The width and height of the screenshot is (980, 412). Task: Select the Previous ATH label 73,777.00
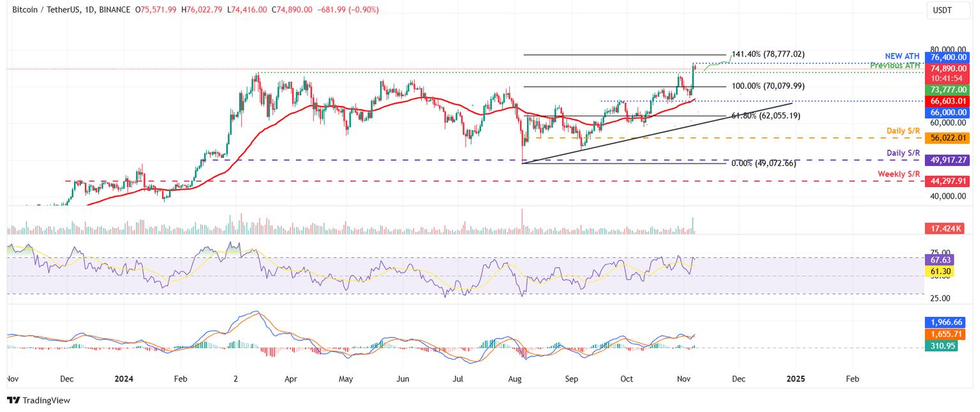[x=947, y=90]
